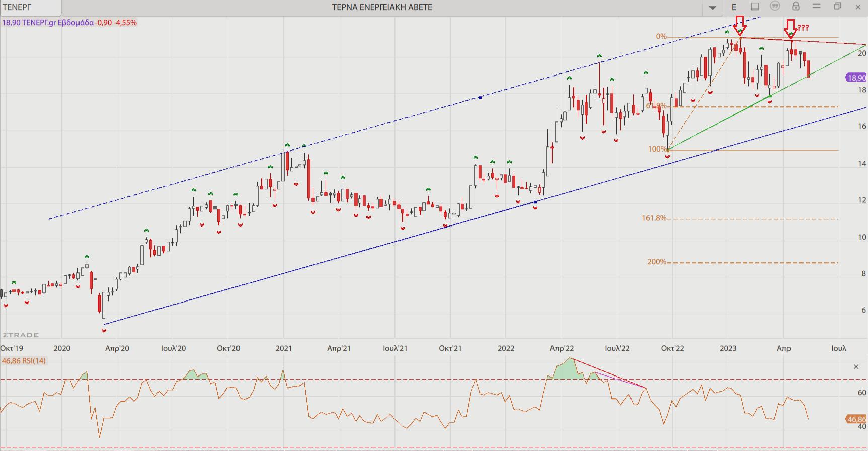This screenshot has width=868, height=451.
Task: Click the orange 46,86 RSI value tag
Action: point(856,419)
